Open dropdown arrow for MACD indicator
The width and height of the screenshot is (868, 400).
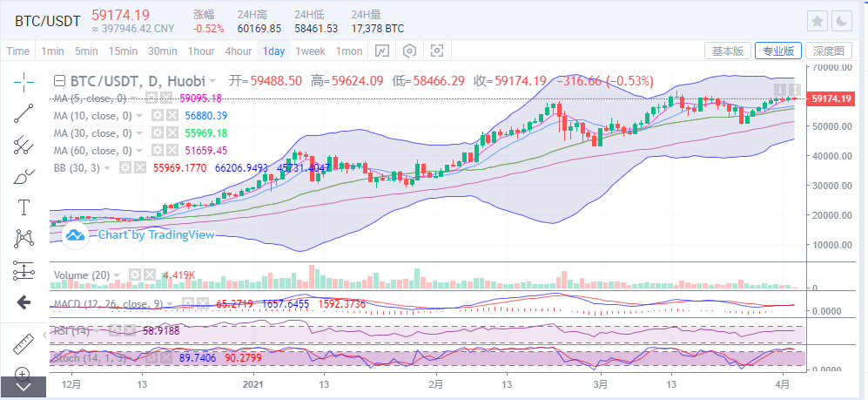[x=170, y=303]
